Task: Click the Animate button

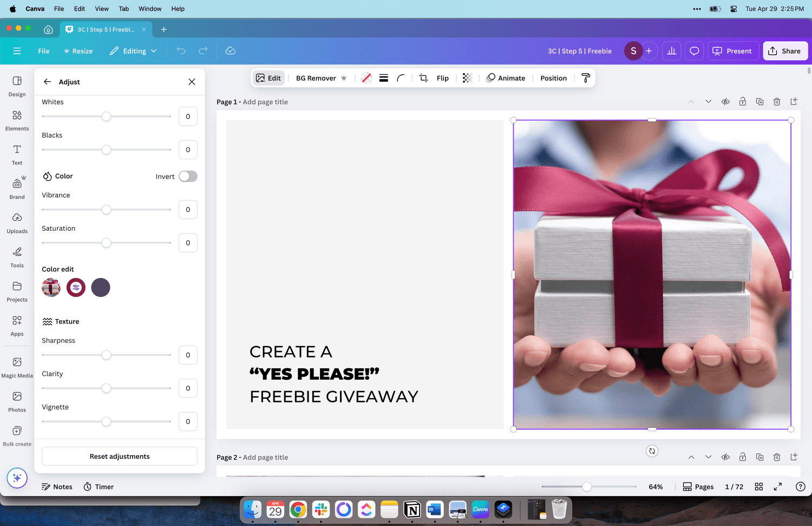Action: (x=506, y=78)
